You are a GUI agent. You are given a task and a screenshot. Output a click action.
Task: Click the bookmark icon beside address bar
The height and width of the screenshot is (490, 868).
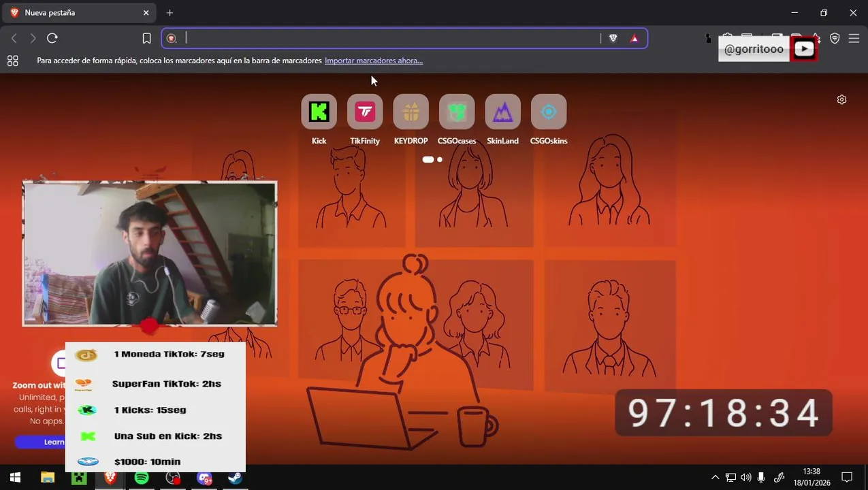click(146, 38)
